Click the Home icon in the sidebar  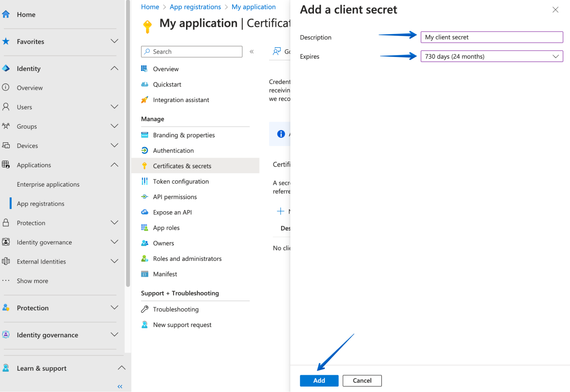tap(6, 14)
